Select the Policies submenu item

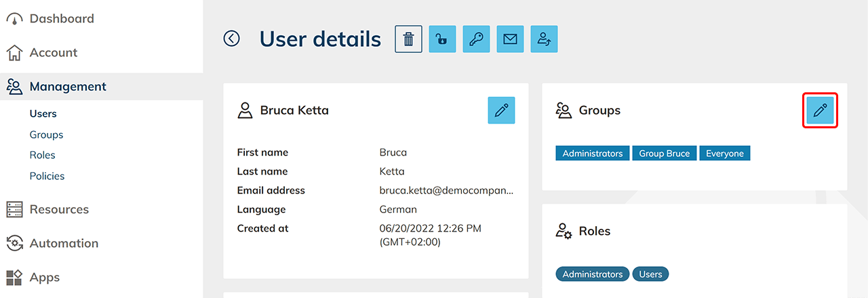coord(47,176)
